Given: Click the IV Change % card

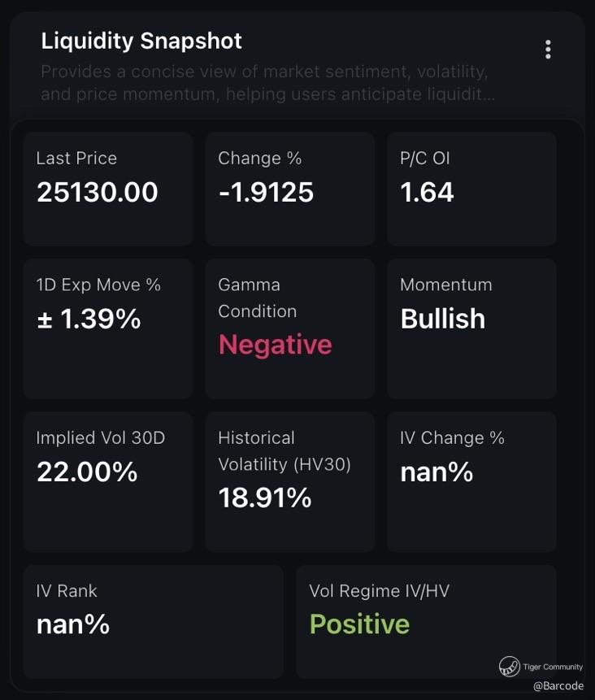Looking at the screenshot, I should coord(471,481).
